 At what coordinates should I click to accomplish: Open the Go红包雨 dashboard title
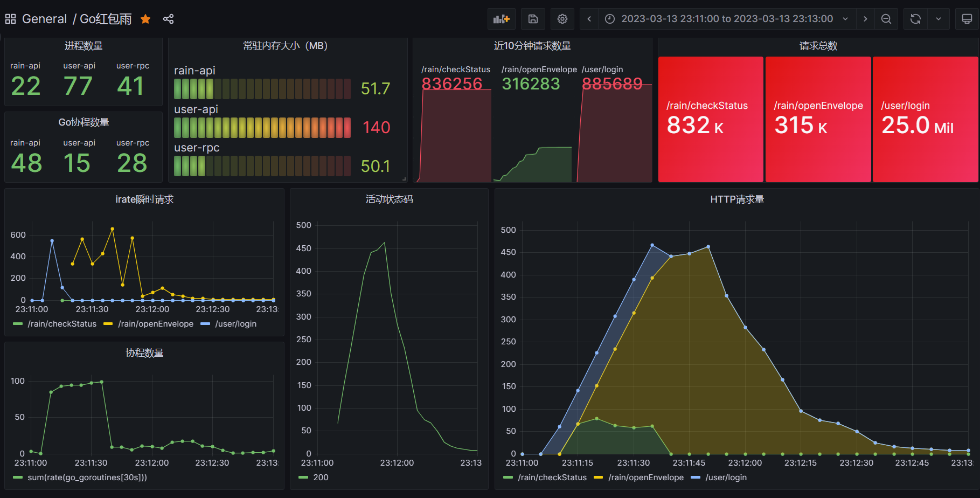coord(106,19)
